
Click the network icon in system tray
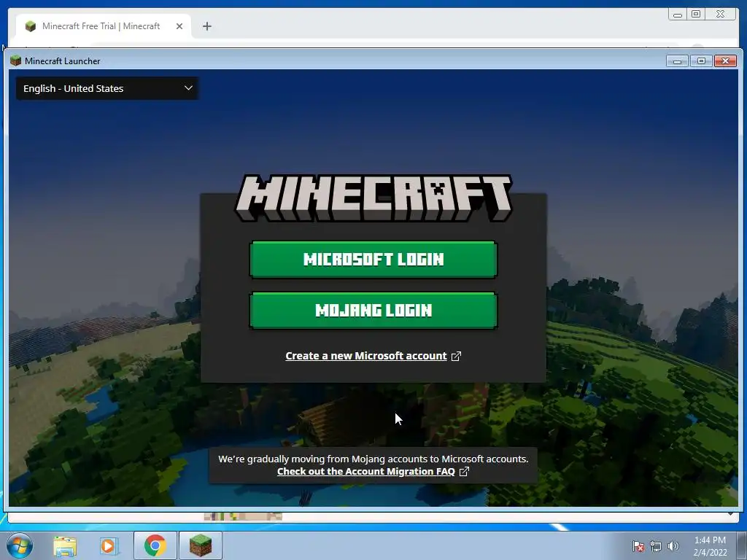click(656, 546)
